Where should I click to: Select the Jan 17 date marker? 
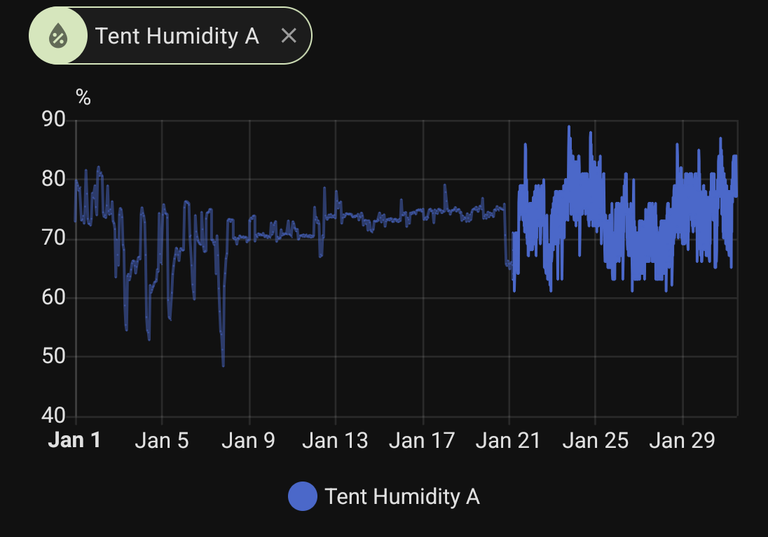point(422,440)
